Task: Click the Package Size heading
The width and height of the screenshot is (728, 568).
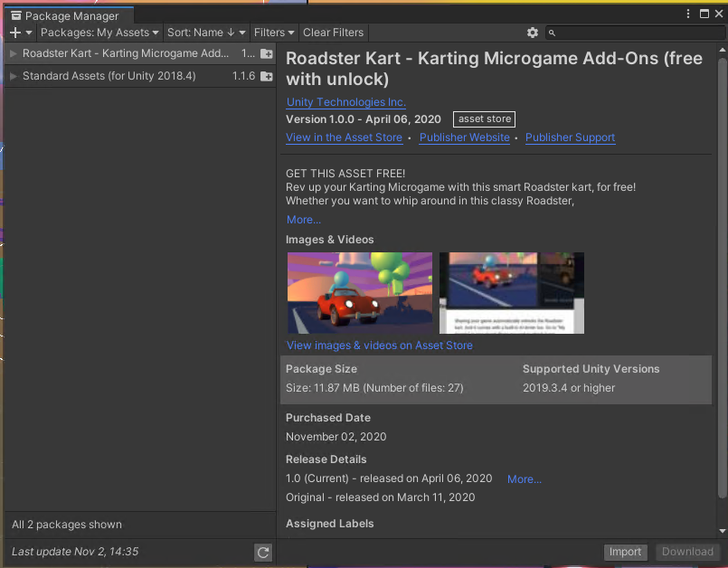Action: (321, 369)
